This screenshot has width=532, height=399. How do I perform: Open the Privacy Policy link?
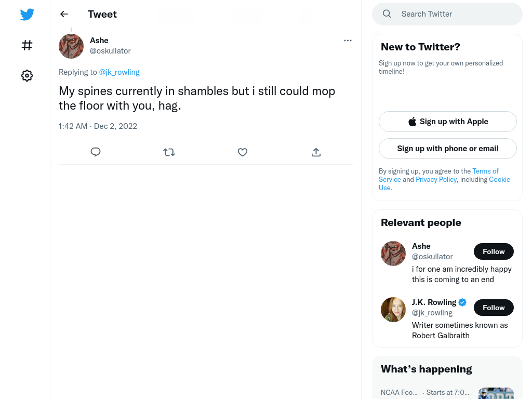[x=436, y=179]
